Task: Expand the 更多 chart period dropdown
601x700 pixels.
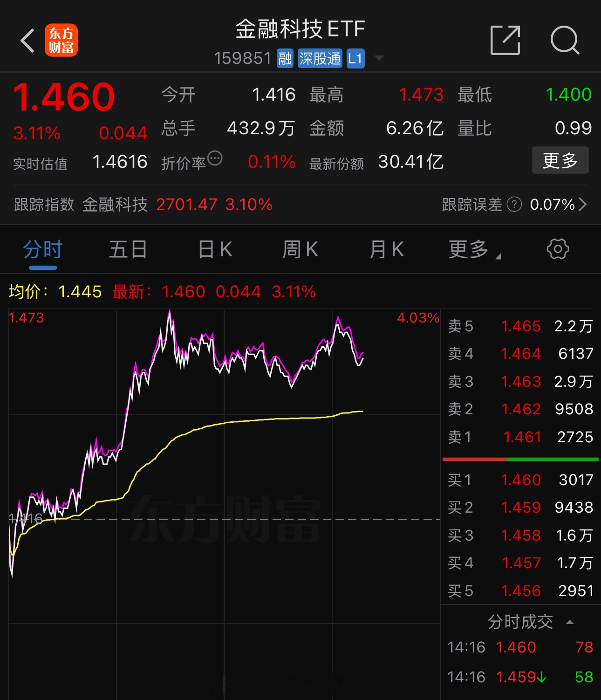Action: pyautogui.click(x=474, y=250)
